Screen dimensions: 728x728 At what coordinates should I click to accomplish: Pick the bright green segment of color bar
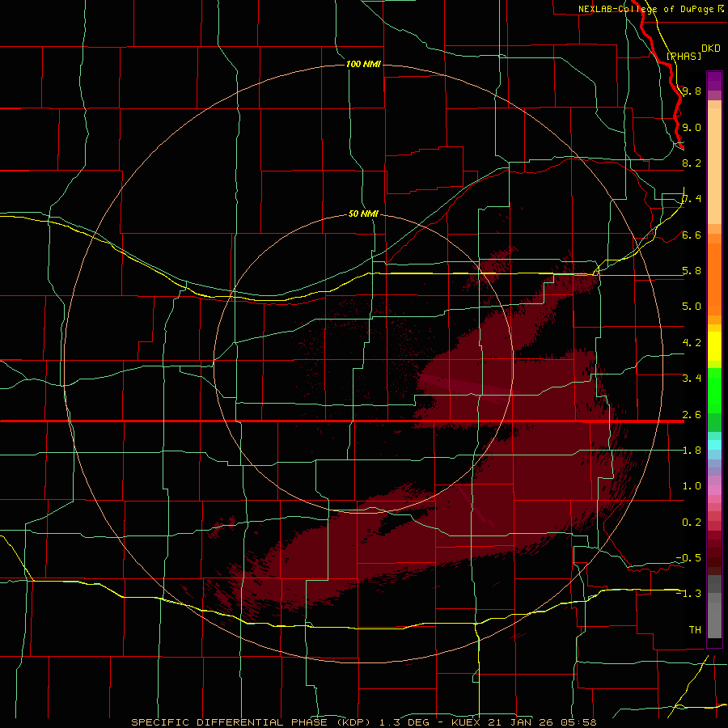pyautogui.click(x=714, y=391)
